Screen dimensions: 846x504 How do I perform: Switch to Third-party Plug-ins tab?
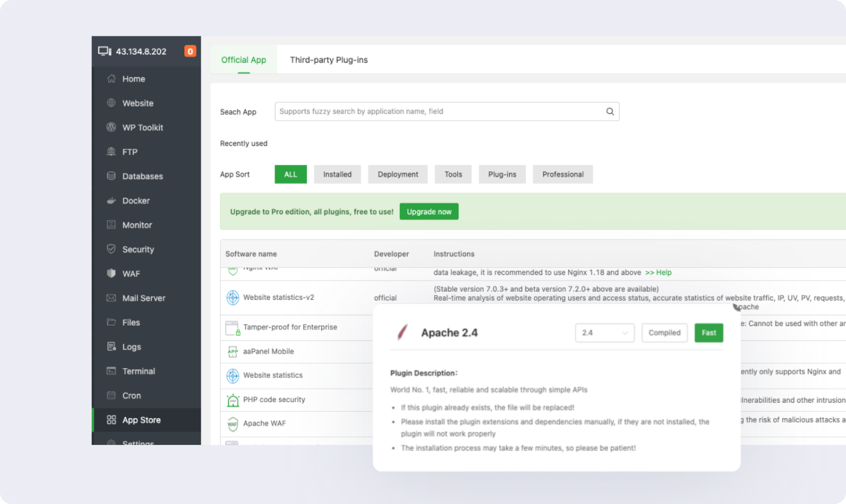[x=328, y=60]
